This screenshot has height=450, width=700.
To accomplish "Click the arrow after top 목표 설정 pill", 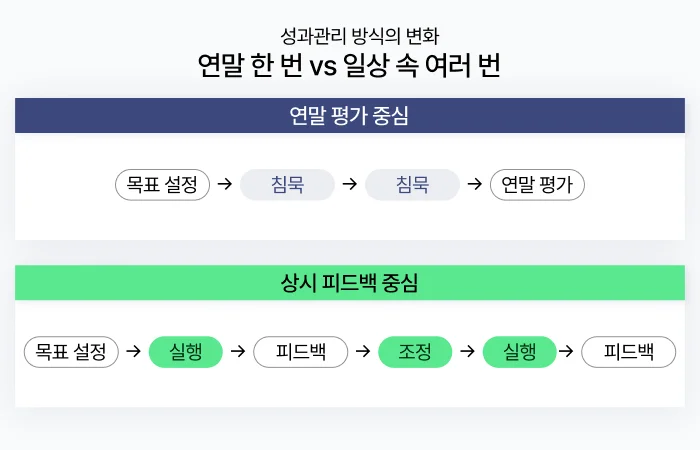I will 225,183.
